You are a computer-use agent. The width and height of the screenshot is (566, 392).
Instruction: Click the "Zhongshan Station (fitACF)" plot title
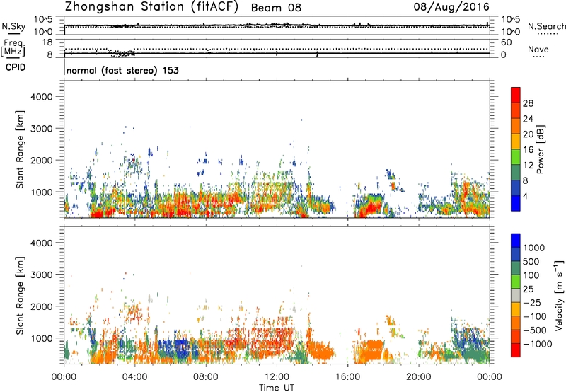point(151,7)
